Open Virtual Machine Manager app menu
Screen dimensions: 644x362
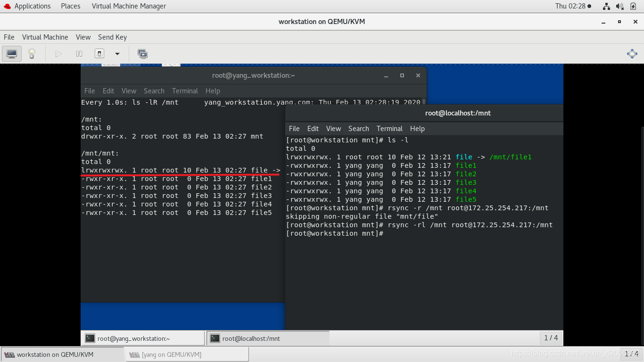(129, 6)
